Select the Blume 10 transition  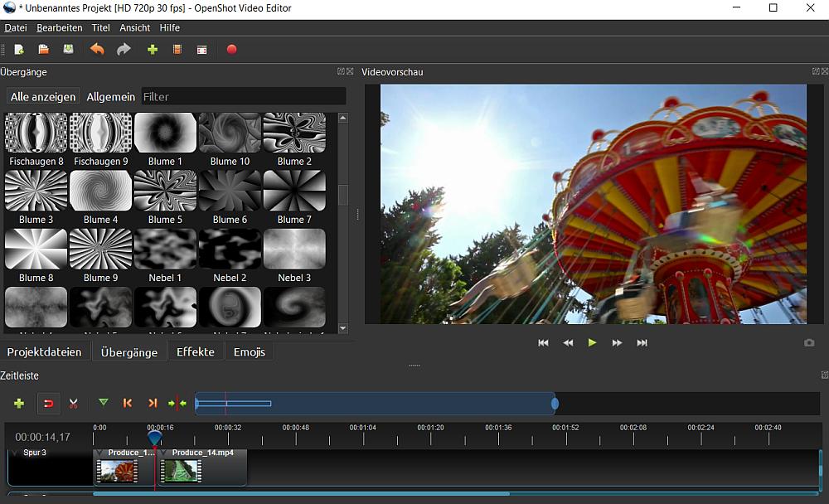(230, 140)
